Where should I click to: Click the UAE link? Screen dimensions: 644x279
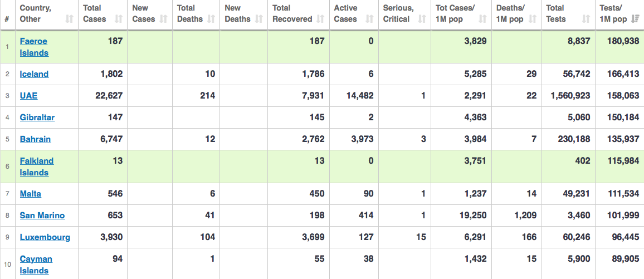[28, 96]
